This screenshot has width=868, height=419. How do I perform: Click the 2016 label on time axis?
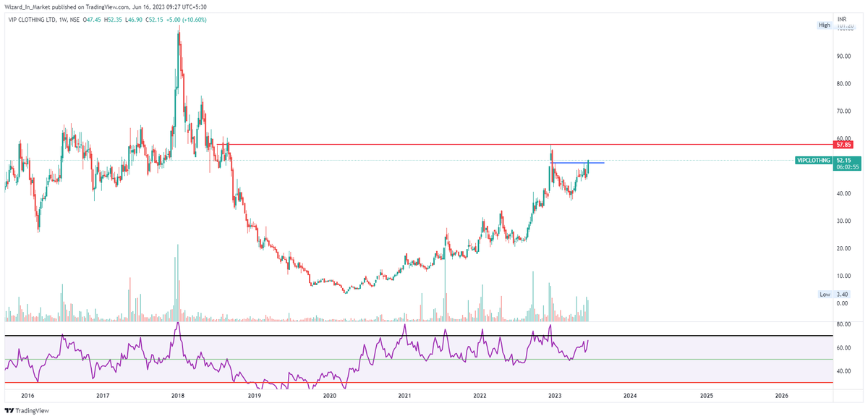point(27,396)
